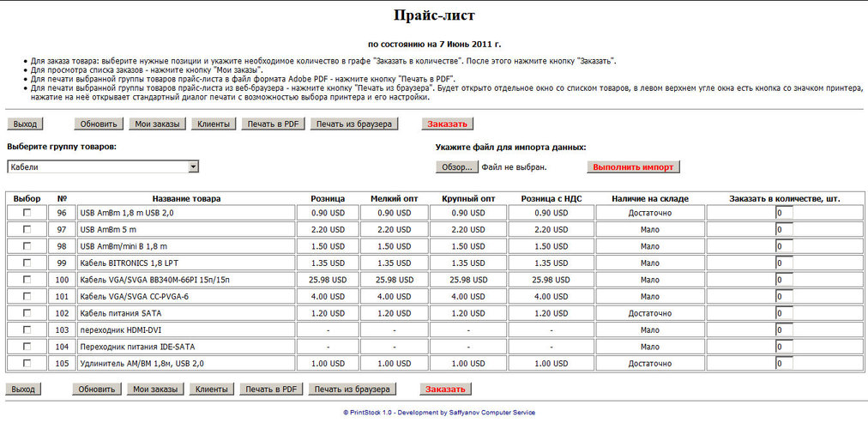The width and height of the screenshot is (868, 441).
Task: Click quantity input for item 101 VGA/SVGA CC-PVGA-6
Action: pyautogui.click(x=784, y=297)
